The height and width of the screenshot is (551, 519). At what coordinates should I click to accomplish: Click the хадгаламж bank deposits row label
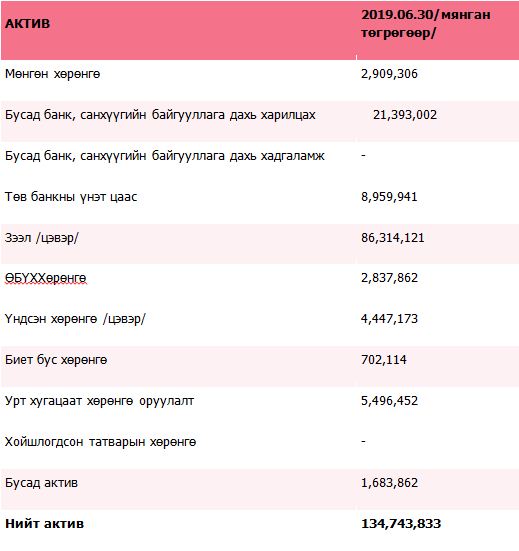[x=165, y=156]
